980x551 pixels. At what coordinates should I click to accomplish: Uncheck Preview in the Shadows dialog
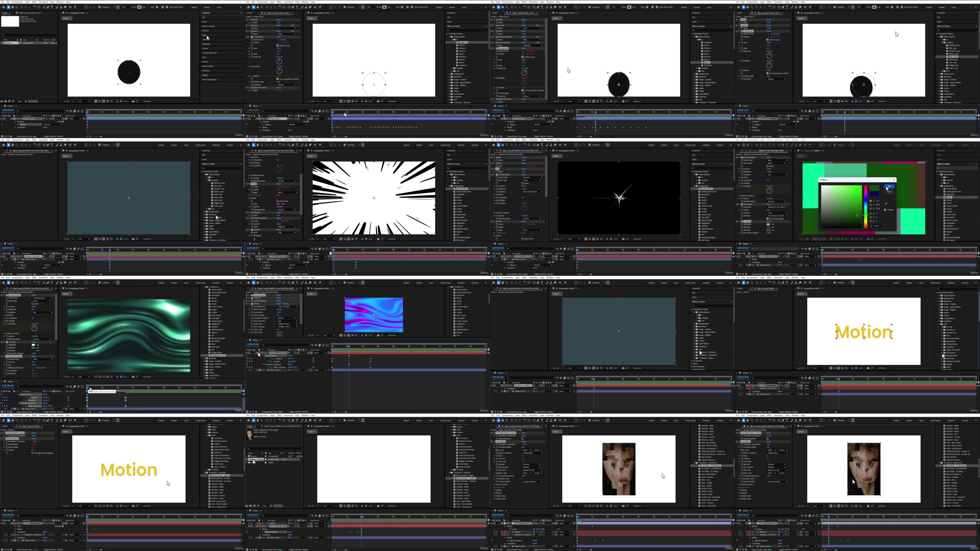[x=885, y=210]
